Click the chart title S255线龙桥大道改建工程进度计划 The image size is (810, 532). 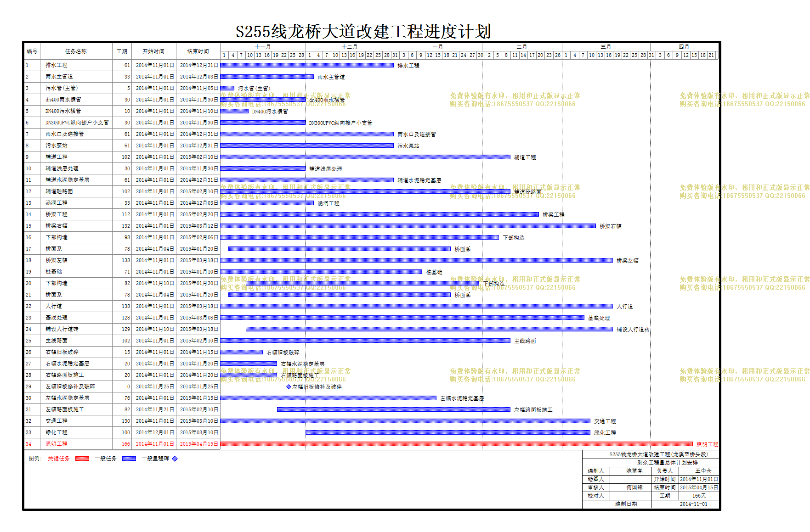(x=363, y=32)
